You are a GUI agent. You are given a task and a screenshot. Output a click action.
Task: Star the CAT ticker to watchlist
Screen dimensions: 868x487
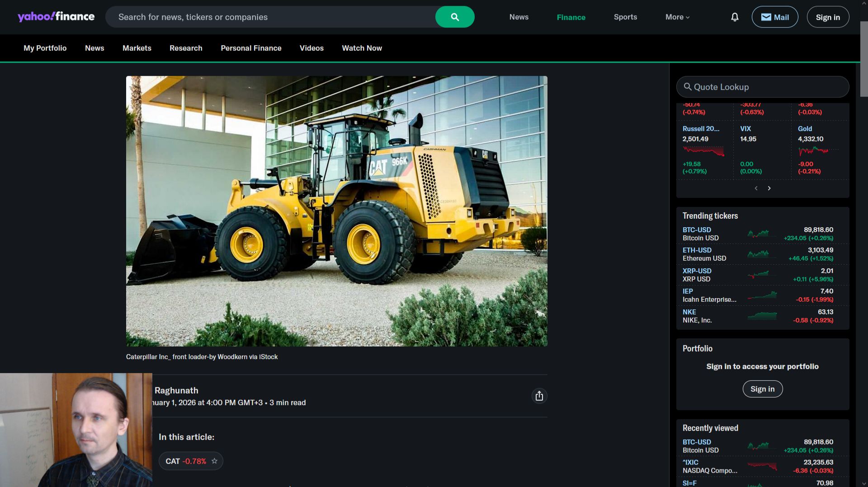click(214, 461)
